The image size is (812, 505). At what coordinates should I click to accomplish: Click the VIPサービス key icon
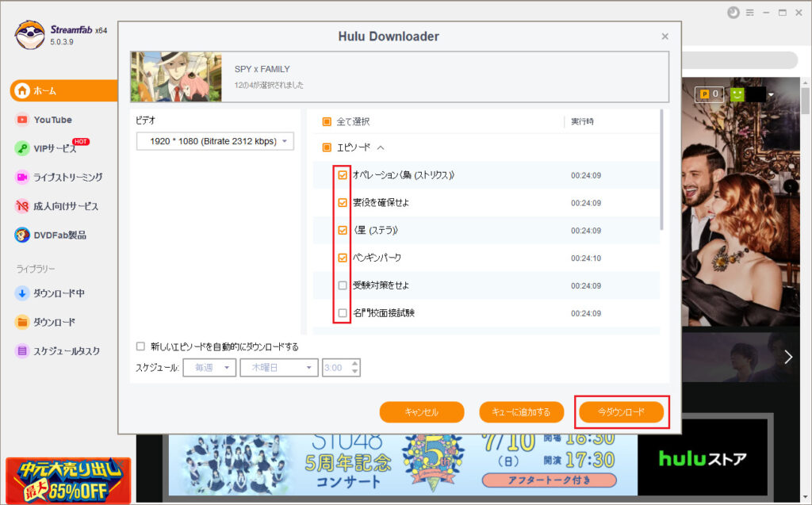coord(21,149)
